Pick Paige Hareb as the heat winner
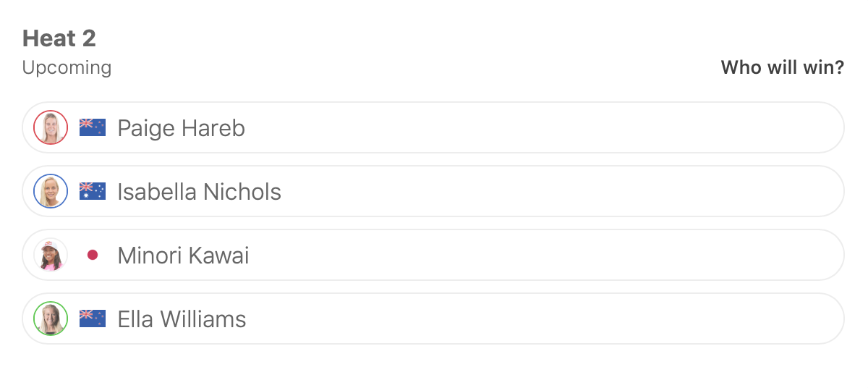This screenshot has width=868, height=388. [x=542, y=128]
